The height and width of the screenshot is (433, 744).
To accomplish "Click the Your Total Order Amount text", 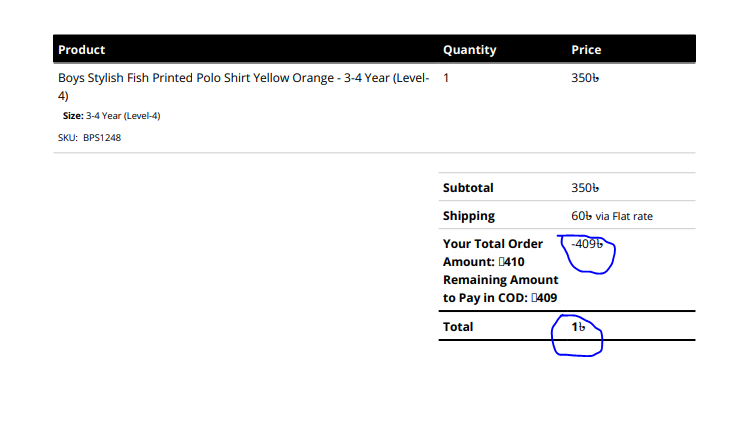I will (493, 253).
